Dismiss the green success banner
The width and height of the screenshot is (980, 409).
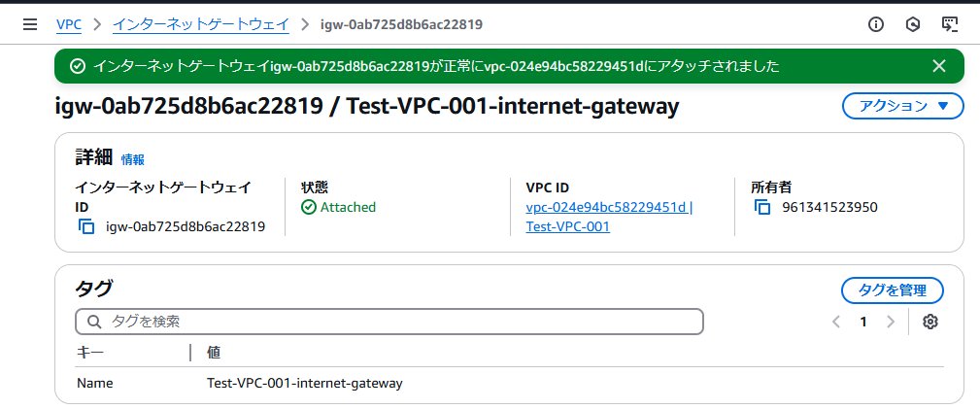pos(939,66)
